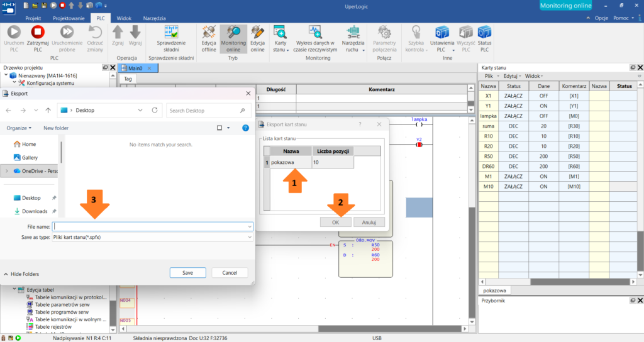
Task: Click the File name input field
Action: point(152,226)
